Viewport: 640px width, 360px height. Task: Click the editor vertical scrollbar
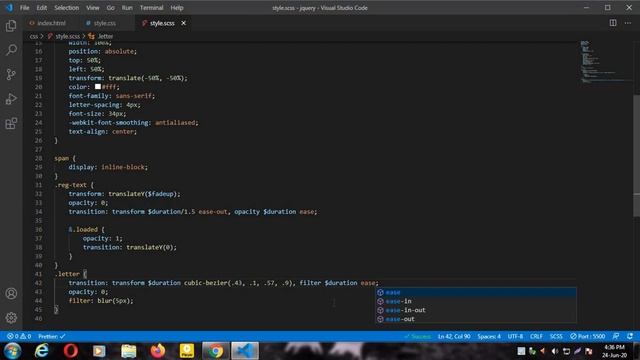[636, 155]
